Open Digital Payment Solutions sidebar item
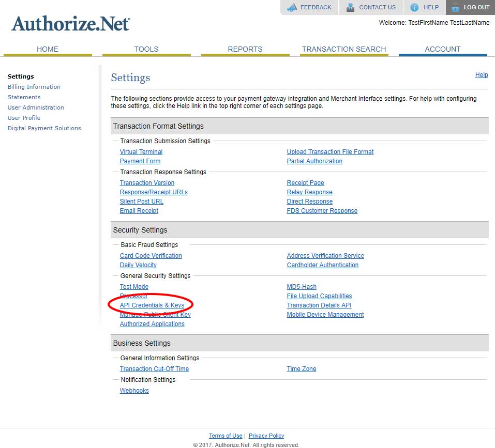The width and height of the screenshot is (495, 448). click(44, 128)
